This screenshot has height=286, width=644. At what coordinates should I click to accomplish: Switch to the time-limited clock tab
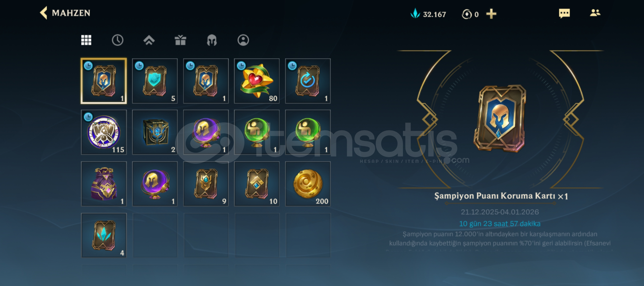[x=117, y=40]
